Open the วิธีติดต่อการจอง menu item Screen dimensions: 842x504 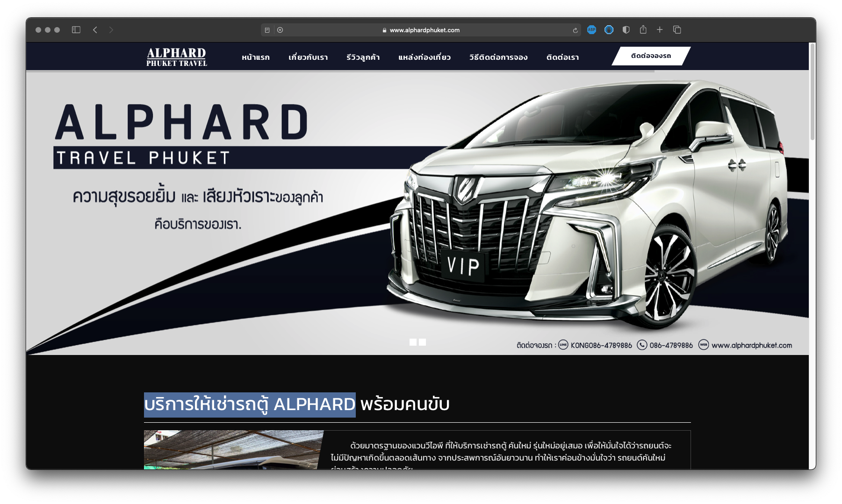pos(498,57)
